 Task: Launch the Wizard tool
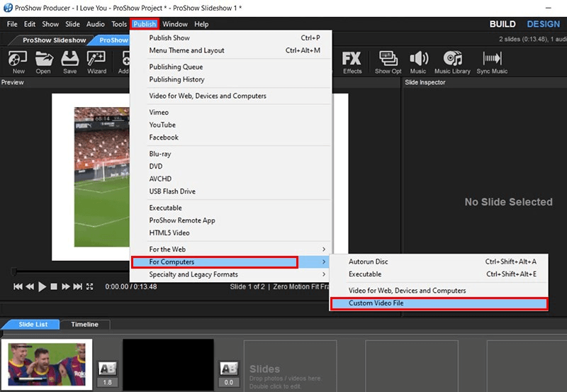96,61
